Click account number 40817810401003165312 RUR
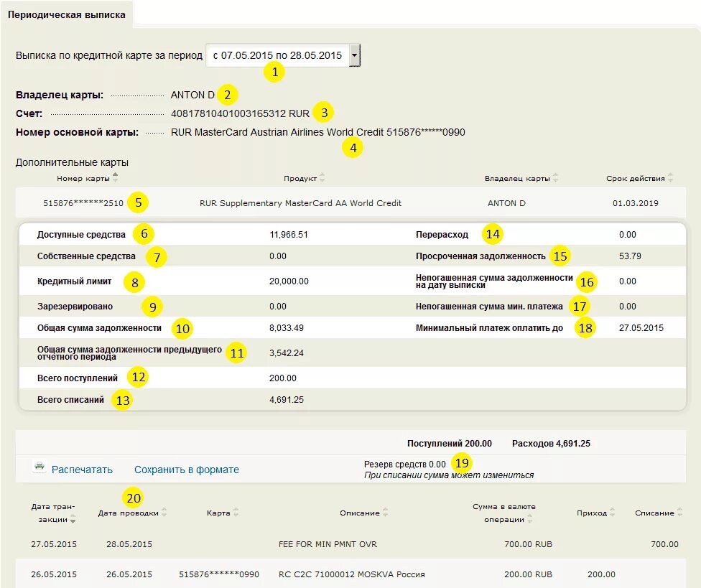The image size is (701, 588). [x=240, y=113]
